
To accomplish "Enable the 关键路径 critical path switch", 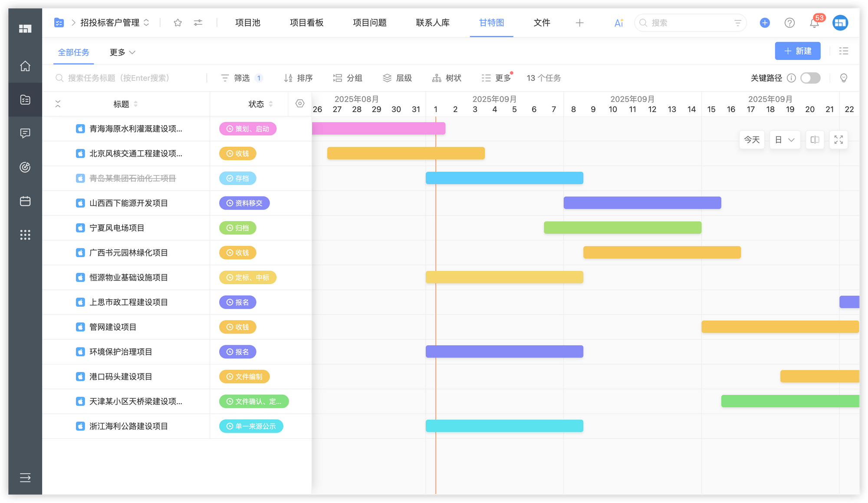I will pos(810,78).
